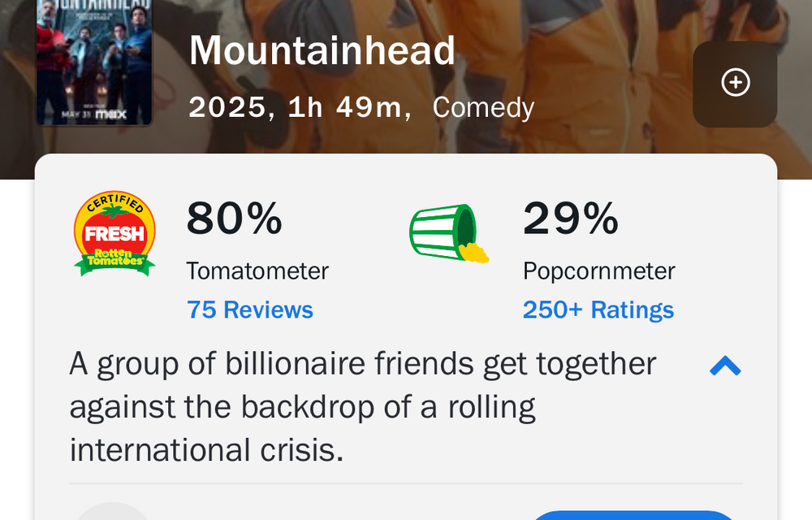Tap the max logo on the poster
Viewport: 812px width, 520px height.
pos(111,115)
